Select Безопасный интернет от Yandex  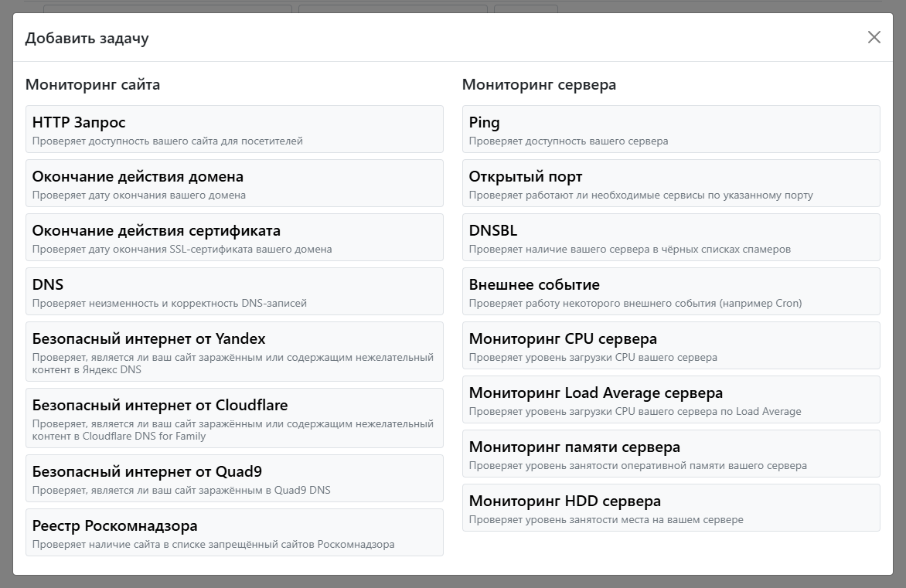pyautogui.click(x=234, y=352)
